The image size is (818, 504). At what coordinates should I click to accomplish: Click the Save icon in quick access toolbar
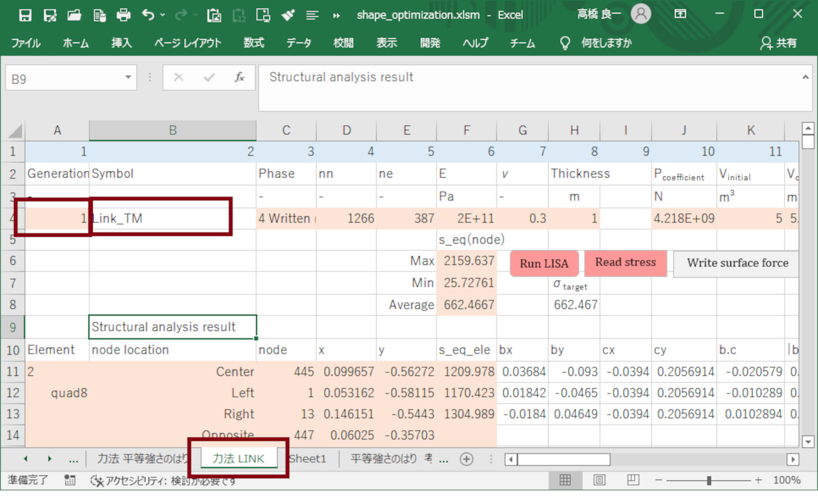[x=25, y=15]
